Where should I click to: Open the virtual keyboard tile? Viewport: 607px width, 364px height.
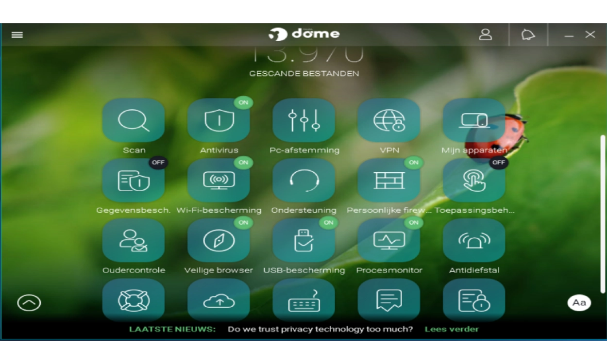[304, 300]
